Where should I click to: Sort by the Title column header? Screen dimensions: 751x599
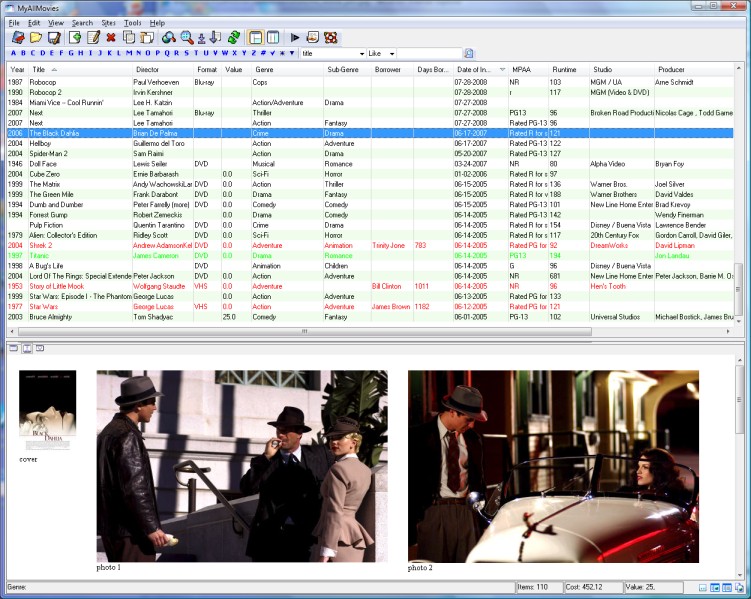click(x=80, y=69)
